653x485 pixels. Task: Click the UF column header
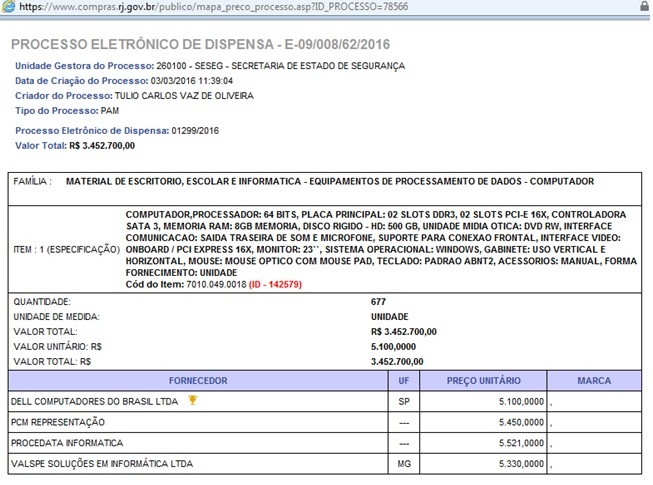coord(402,381)
